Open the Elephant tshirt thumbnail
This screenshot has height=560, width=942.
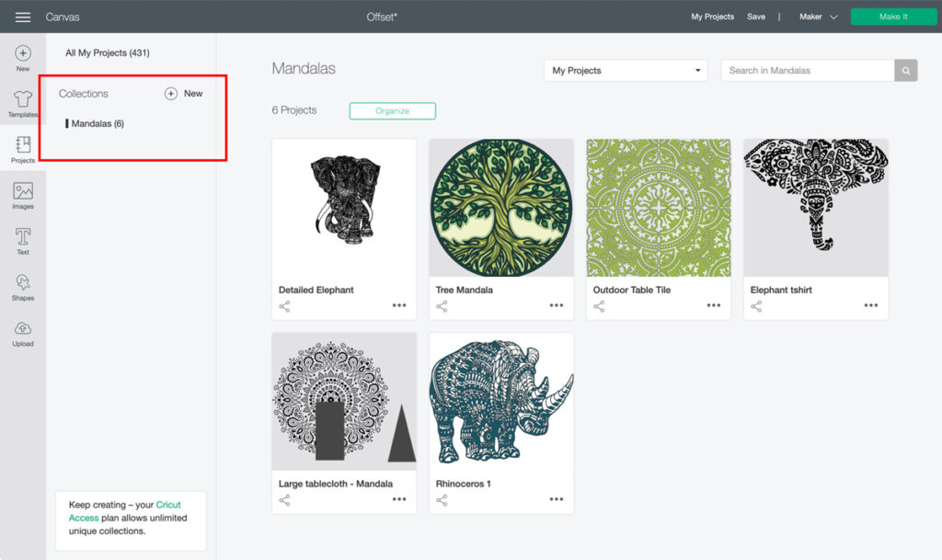(x=816, y=208)
